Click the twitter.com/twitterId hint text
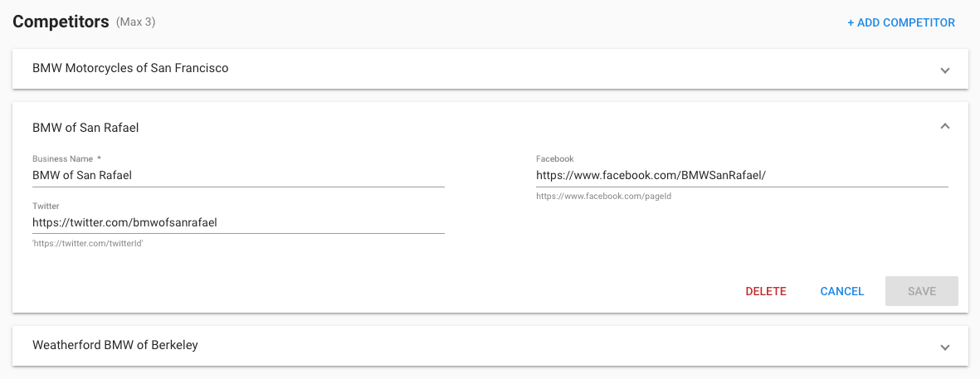980x379 pixels. [88, 244]
